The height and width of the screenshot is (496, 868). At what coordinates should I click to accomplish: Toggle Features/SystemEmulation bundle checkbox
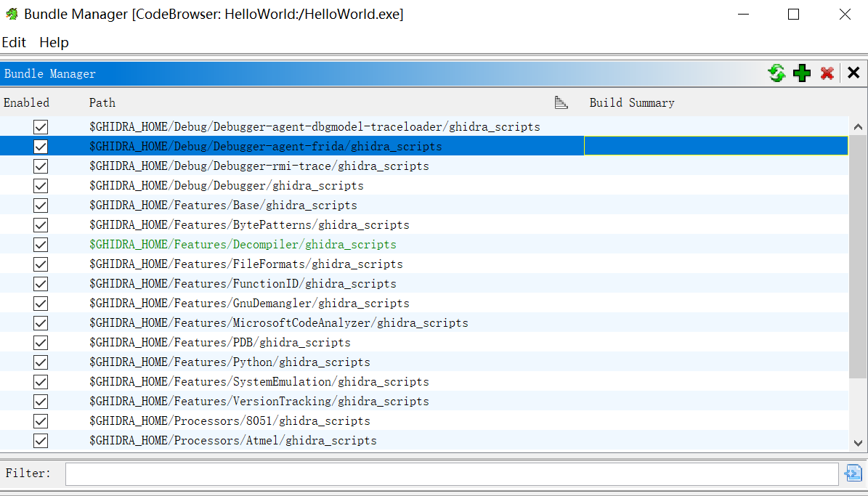pos(41,382)
